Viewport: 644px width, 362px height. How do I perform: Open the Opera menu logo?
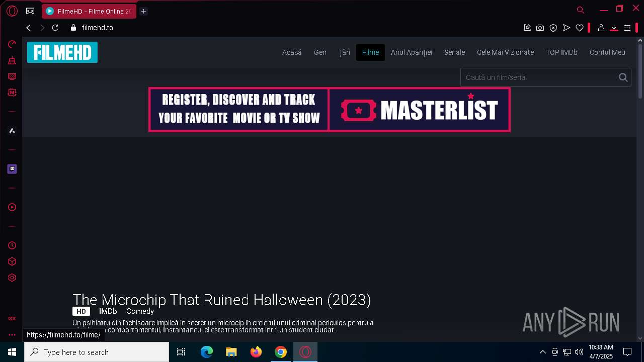(x=12, y=11)
